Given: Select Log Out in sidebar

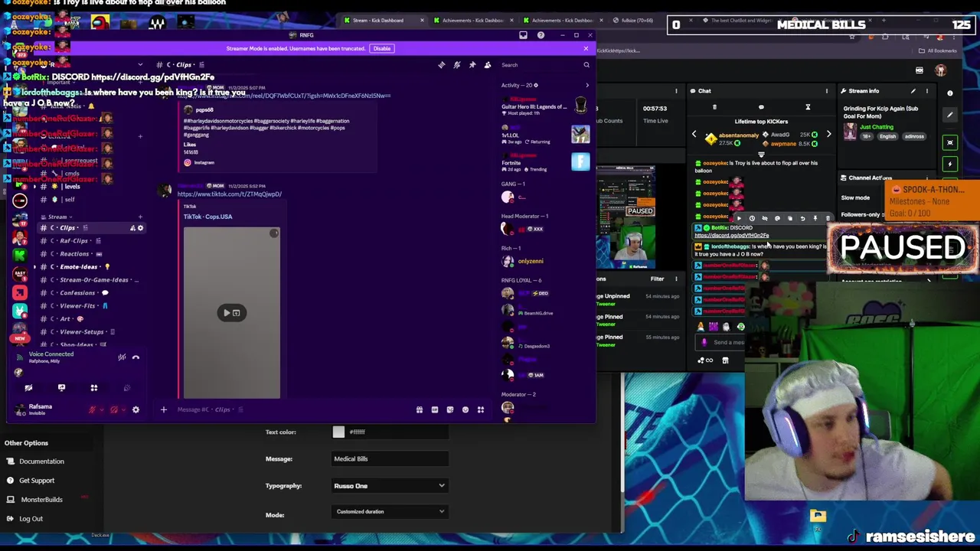Looking at the screenshot, I should (x=31, y=519).
